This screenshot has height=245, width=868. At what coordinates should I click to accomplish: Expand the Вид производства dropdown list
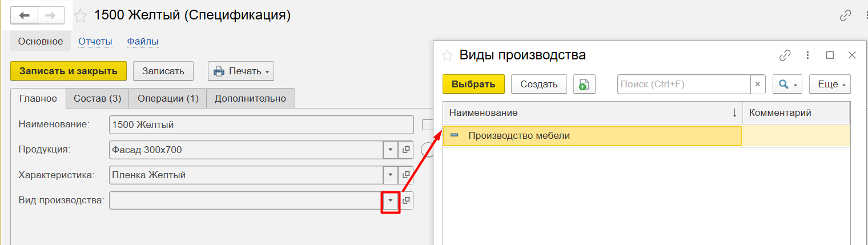pos(391,200)
